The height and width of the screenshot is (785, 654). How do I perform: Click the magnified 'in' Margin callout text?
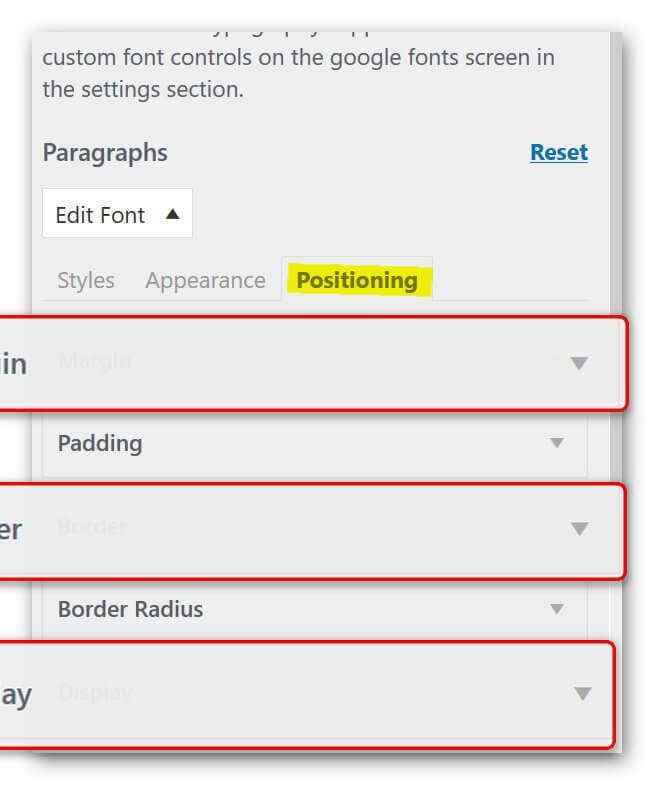pyautogui.click(x=14, y=364)
